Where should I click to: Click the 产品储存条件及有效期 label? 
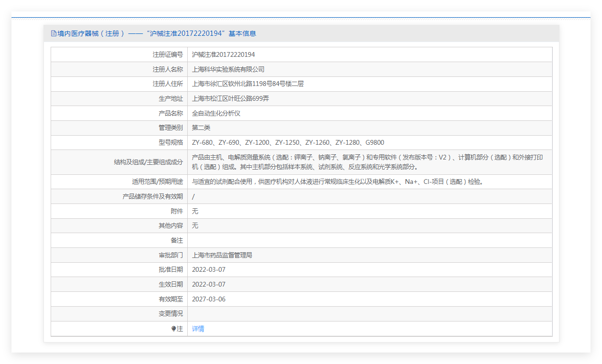click(153, 196)
